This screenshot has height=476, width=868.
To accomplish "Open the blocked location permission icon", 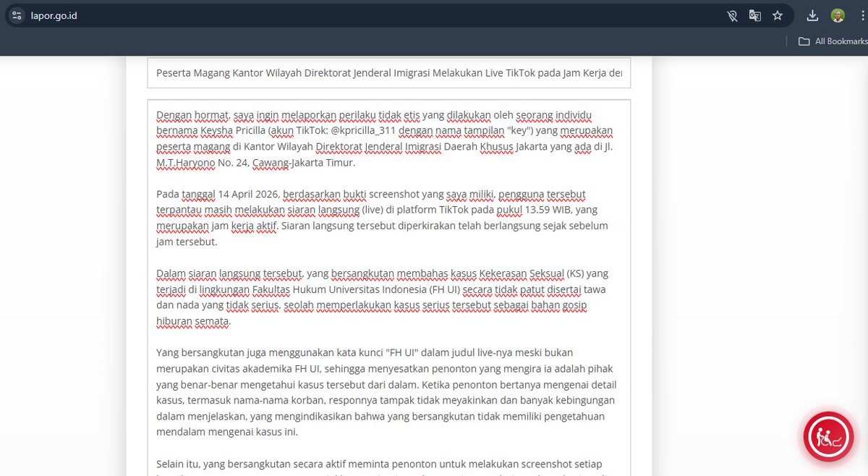I will [x=732, y=15].
